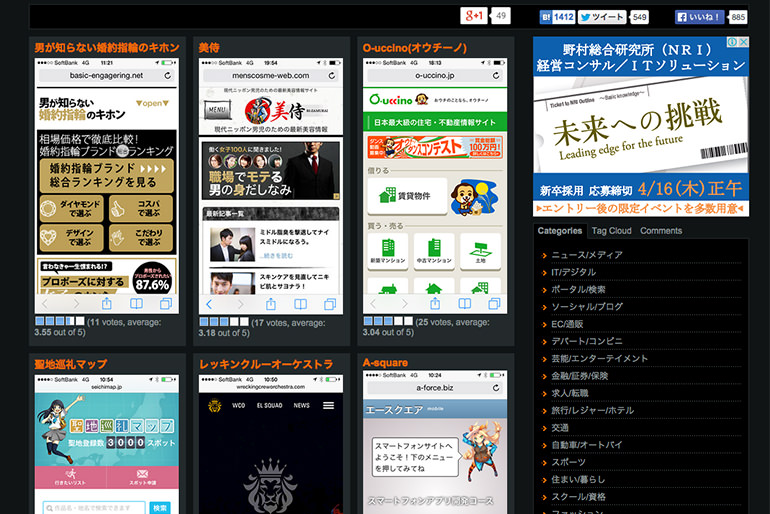Switch to the Categories tab
Screen dimensions: 770x514
tap(559, 231)
